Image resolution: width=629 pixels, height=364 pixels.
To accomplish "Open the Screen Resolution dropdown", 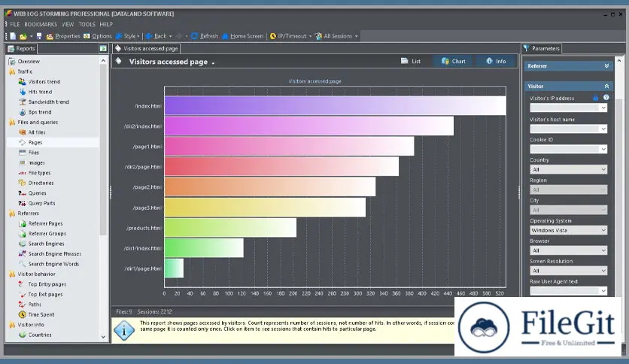I will pos(568,271).
